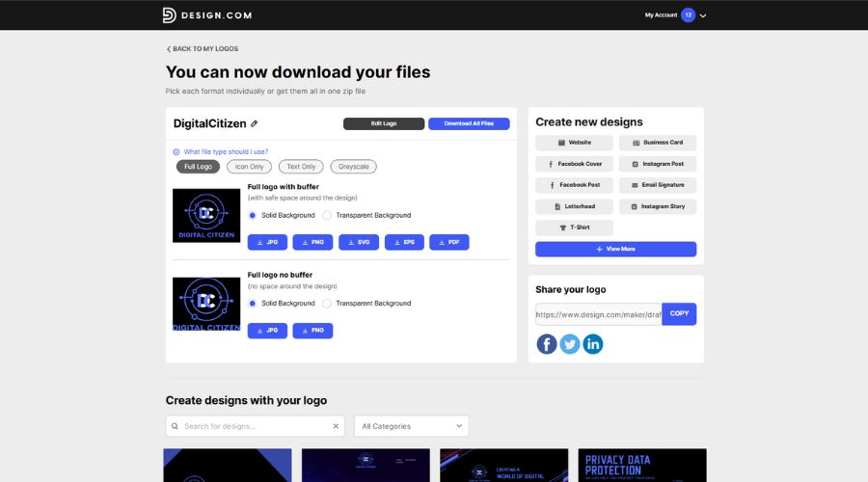Share logo on Twitter
This screenshot has height=482, width=868.
click(x=570, y=343)
